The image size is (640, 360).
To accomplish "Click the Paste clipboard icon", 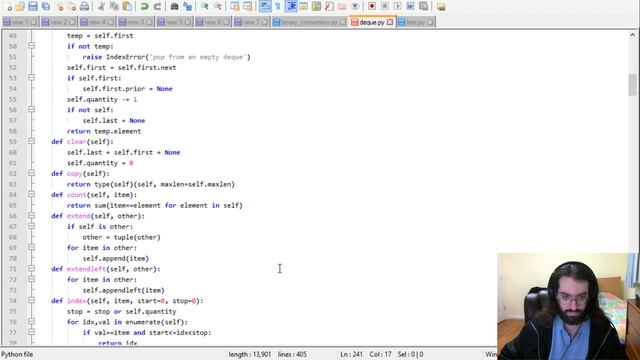I will (127, 6).
